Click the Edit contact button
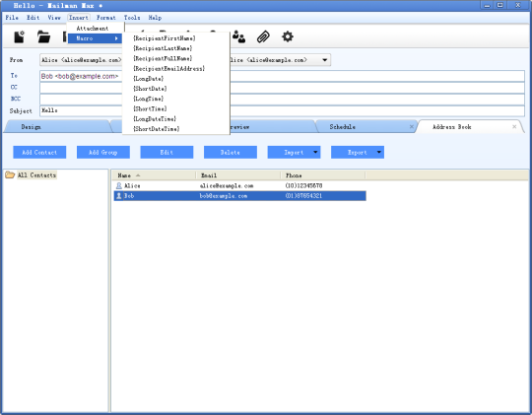The image size is (532, 415). [x=166, y=153]
